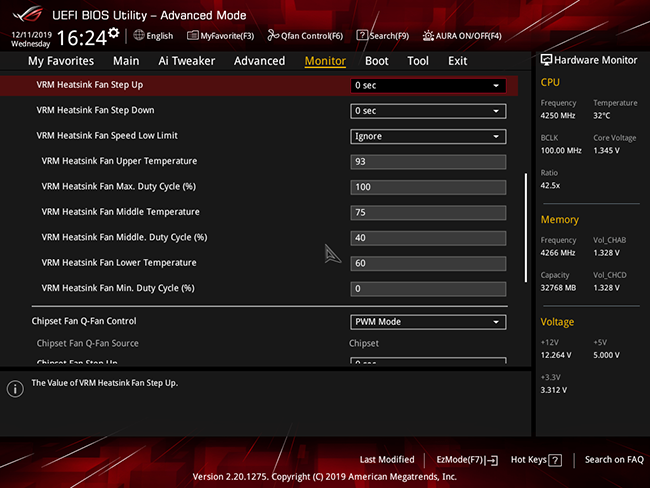650x488 pixels.
Task: Click the ROG logo icon
Action: pyautogui.click(x=28, y=14)
